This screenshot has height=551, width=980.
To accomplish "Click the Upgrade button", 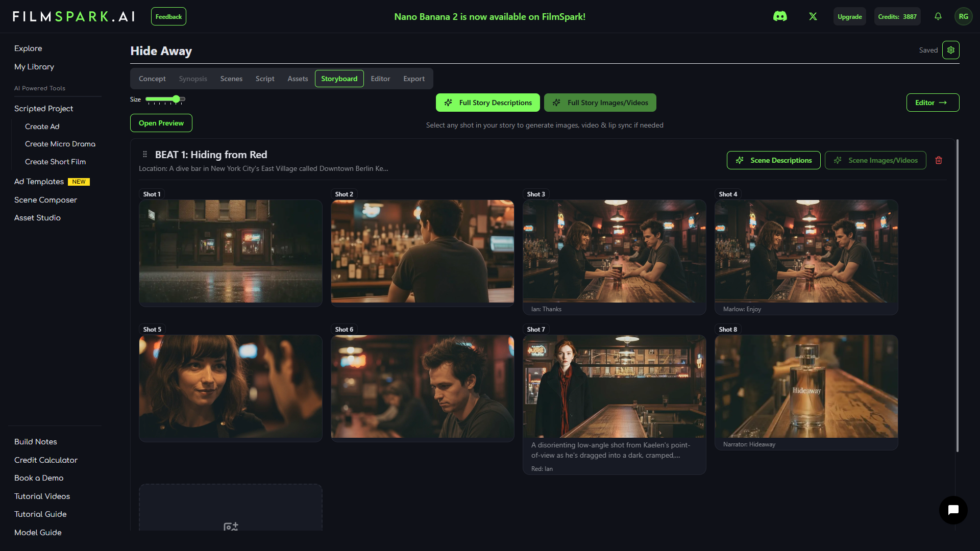I will 849,16.
